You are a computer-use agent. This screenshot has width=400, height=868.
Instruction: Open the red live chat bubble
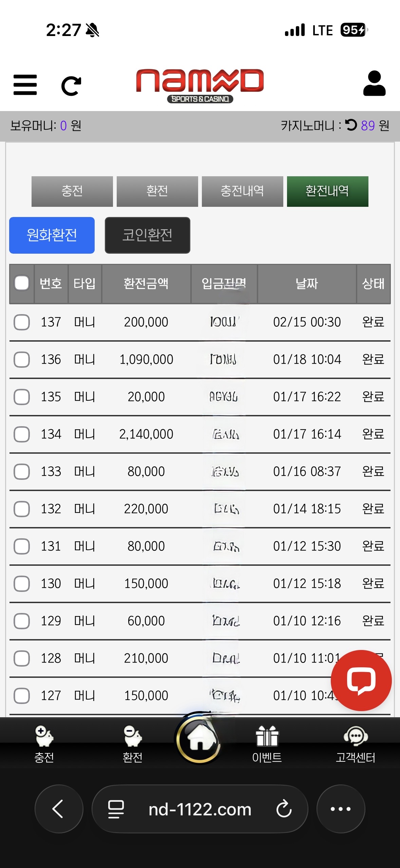(361, 680)
